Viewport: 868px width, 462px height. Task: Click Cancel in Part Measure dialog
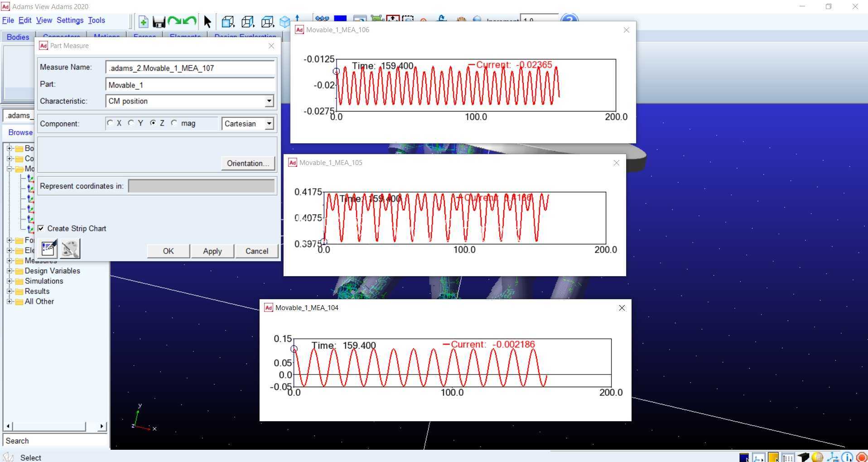(257, 251)
